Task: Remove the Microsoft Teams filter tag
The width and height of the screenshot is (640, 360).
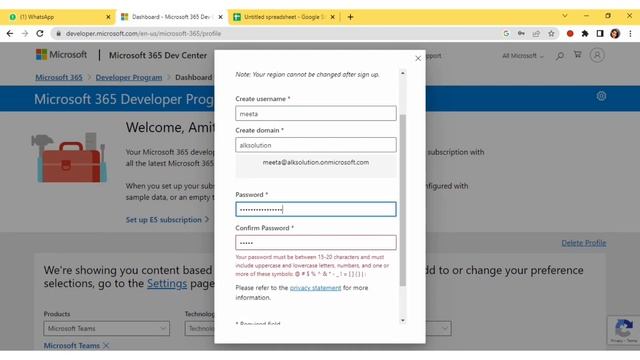Action: coord(106,346)
